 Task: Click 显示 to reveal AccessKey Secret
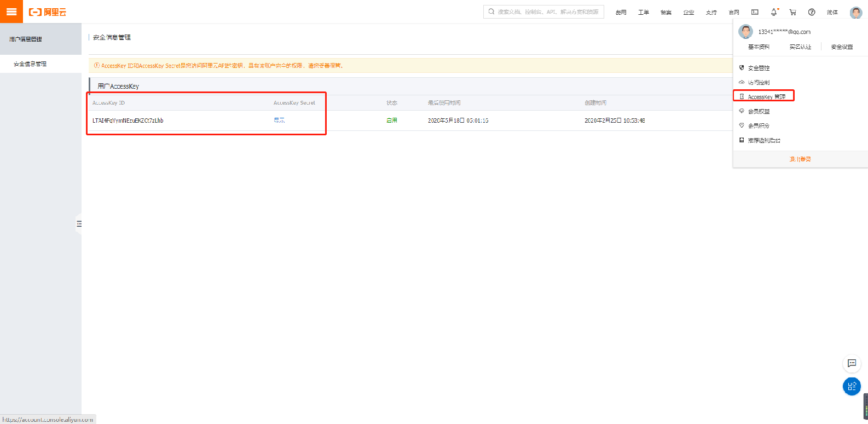click(x=279, y=121)
